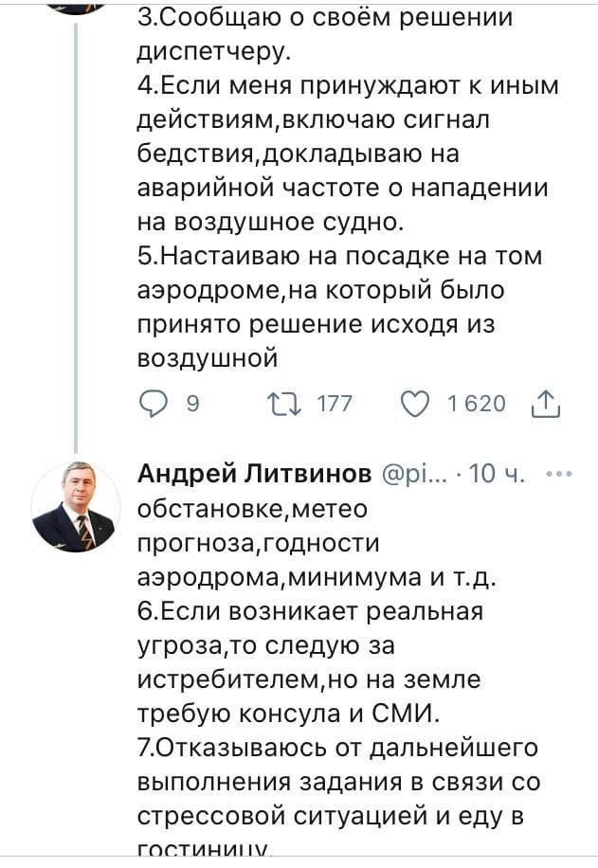Viewport: 598px width, 868px height.
Task: Share the tweet via the share icon
Action: click(549, 406)
